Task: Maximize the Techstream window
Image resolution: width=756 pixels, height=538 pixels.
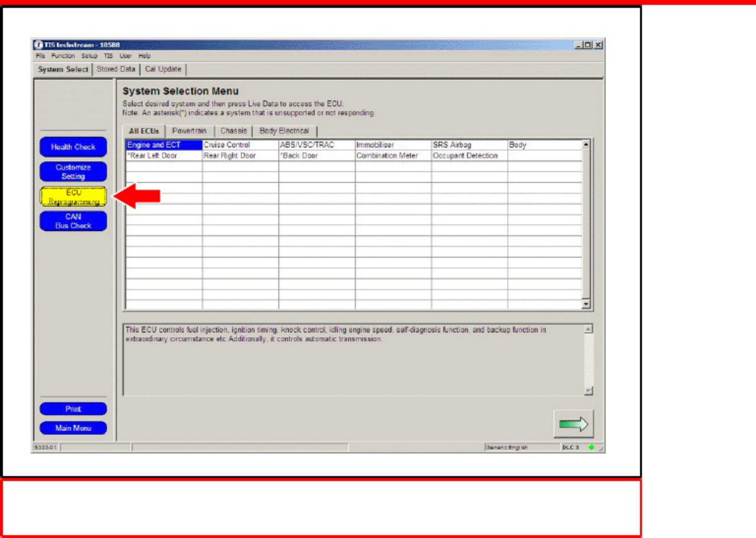Action: pyautogui.click(x=588, y=45)
